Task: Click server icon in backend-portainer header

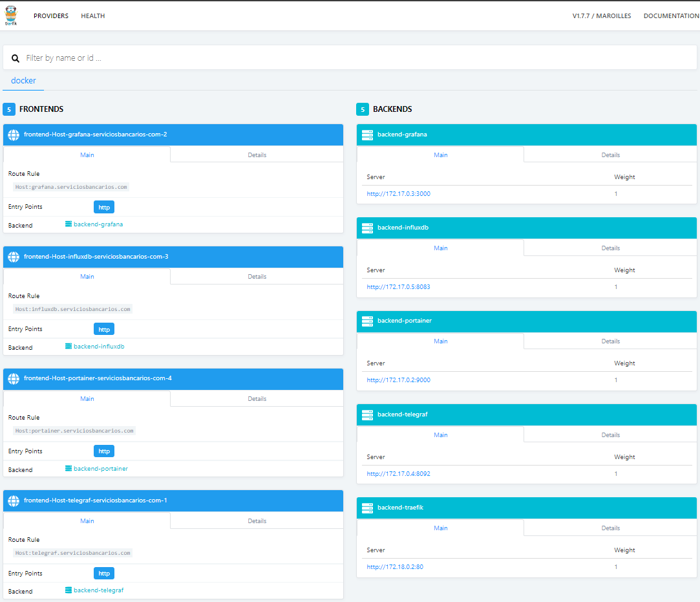Action: tap(367, 321)
